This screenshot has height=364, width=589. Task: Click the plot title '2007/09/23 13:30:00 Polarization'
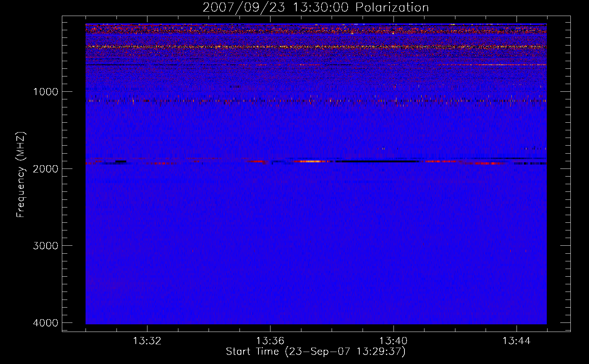[316, 8]
